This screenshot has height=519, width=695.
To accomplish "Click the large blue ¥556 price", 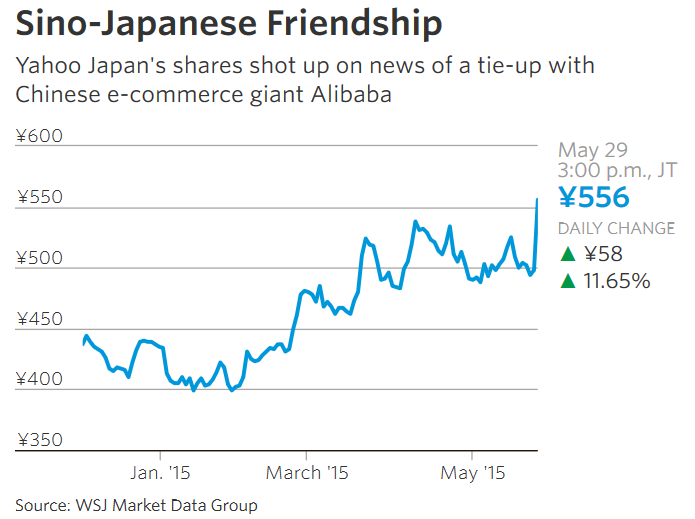I will click(x=593, y=197).
